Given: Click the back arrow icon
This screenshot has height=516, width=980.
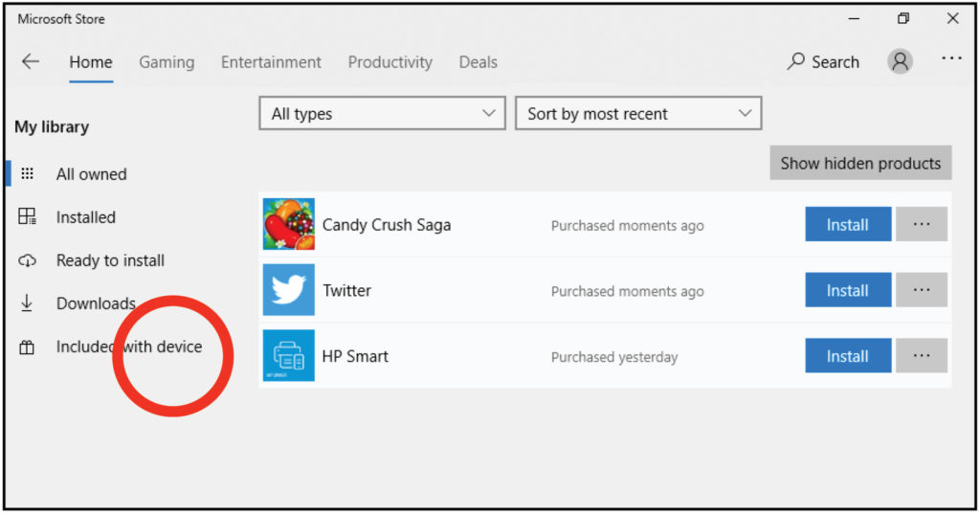Looking at the screenshot, I should [30, 61].
